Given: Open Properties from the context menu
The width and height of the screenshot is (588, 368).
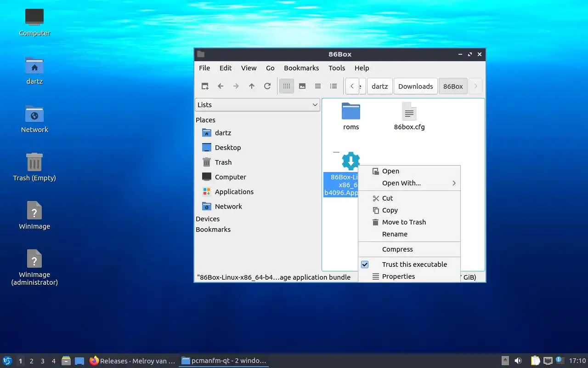Looking at the screenshot, I should 409,276.
